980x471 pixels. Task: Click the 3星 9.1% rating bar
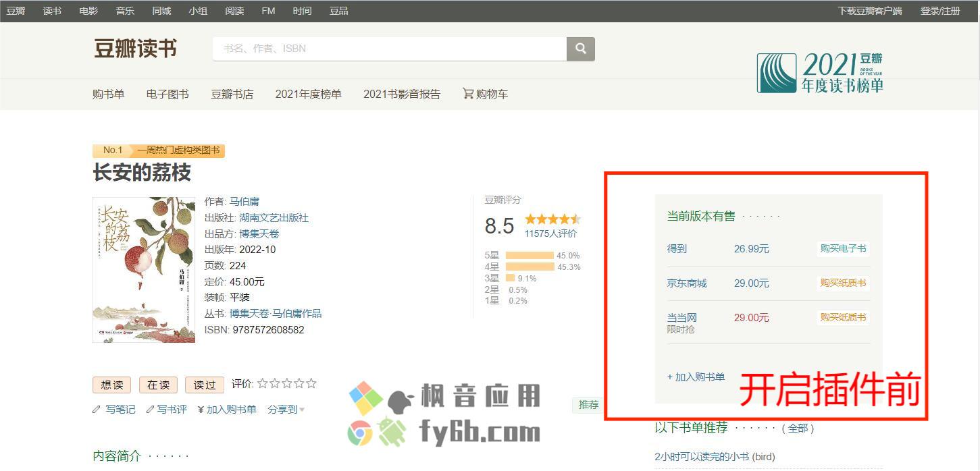[511, 279]
